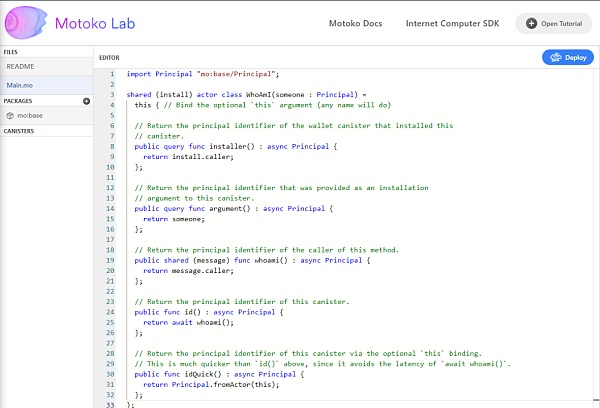Screen dimensions: 600x408
Task: Click line number 1 in gutter
Action: (x=112, y=74)
